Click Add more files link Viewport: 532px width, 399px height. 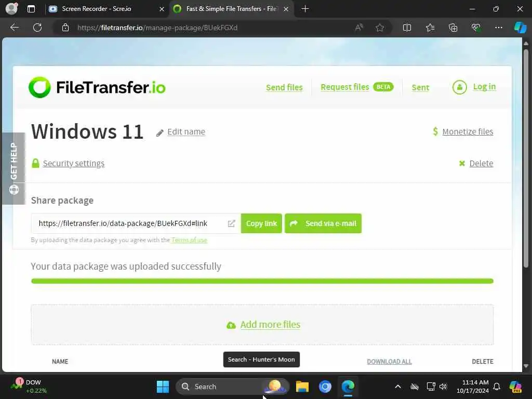coord(270,325)
